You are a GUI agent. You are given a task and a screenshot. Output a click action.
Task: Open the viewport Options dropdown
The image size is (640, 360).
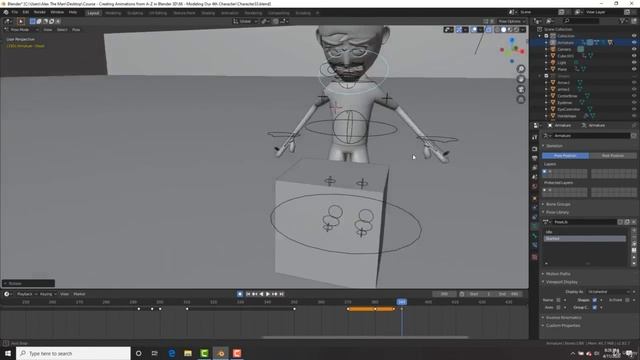tap(511, 21)
